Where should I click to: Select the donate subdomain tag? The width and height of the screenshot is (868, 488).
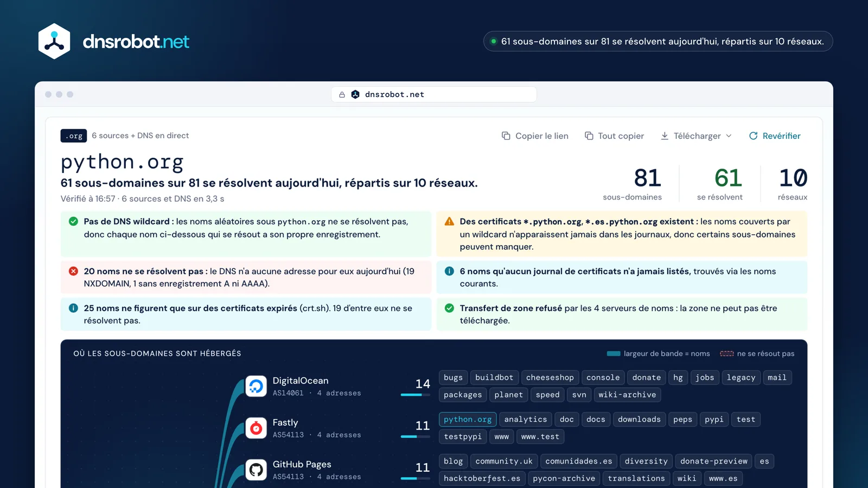pyautogui.click(x=647, y=377)
